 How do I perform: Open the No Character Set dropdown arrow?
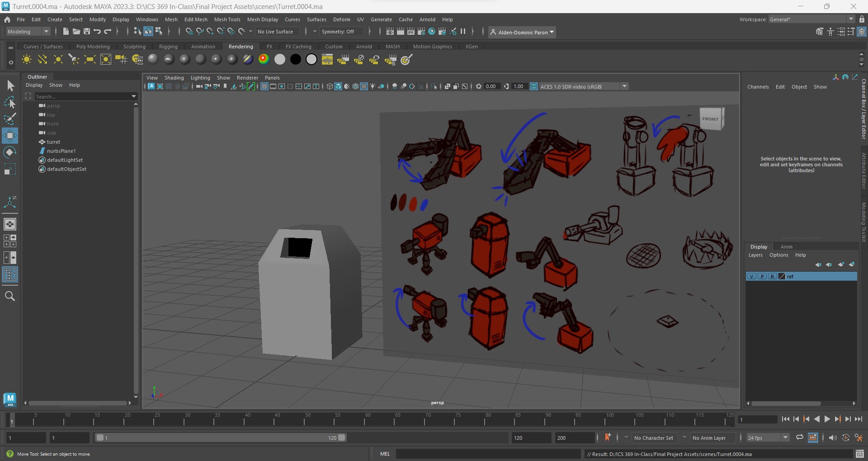(x=626, y=437)
